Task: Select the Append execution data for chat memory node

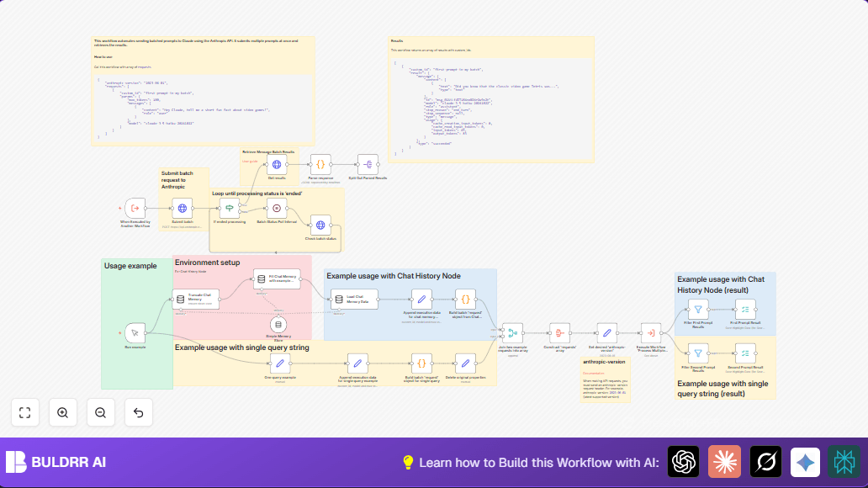Action: 421,300
